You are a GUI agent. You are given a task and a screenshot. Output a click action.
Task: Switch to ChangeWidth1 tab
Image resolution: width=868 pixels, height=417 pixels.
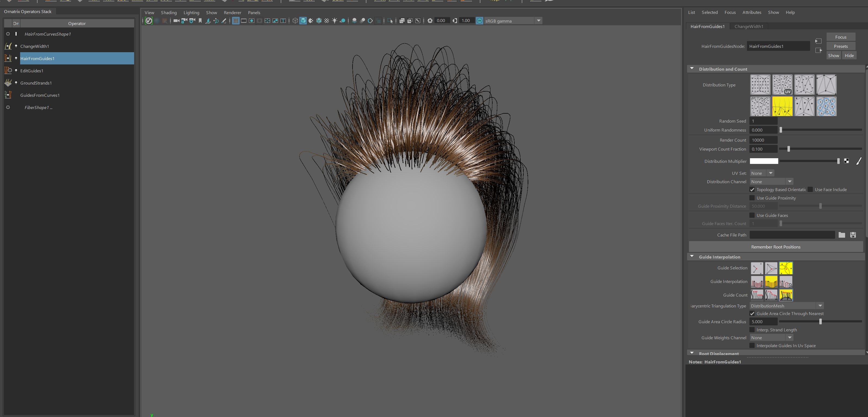point(748,26)
